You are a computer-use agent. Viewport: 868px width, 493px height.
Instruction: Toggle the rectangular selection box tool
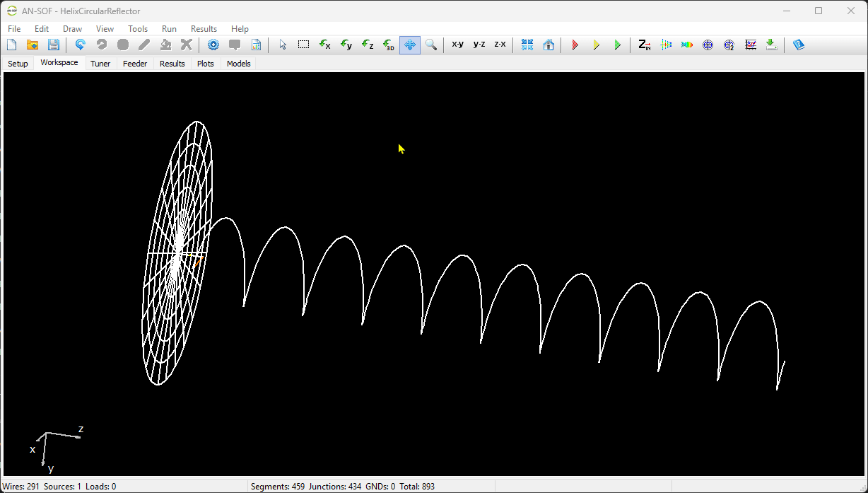click(x=303, y=45)
